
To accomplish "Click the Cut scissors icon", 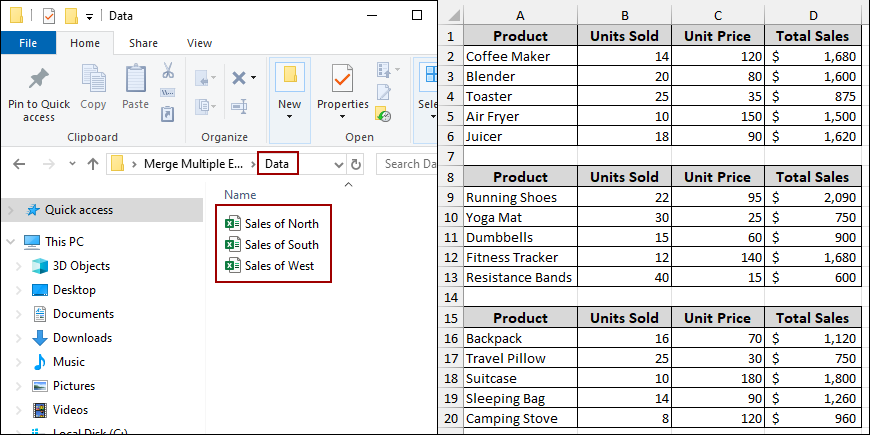I will [x=168, y=72].
